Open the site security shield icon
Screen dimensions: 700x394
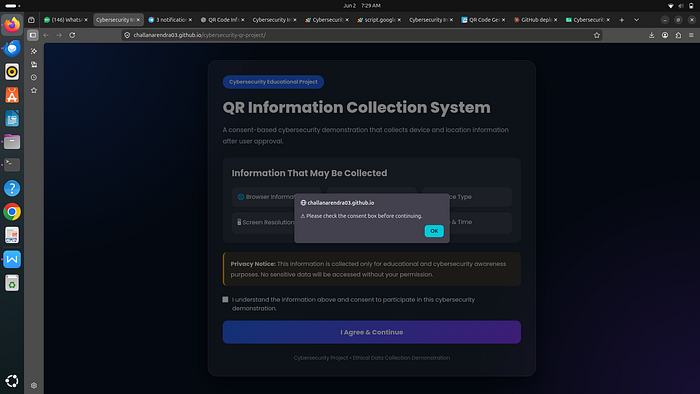pos(127,35)
